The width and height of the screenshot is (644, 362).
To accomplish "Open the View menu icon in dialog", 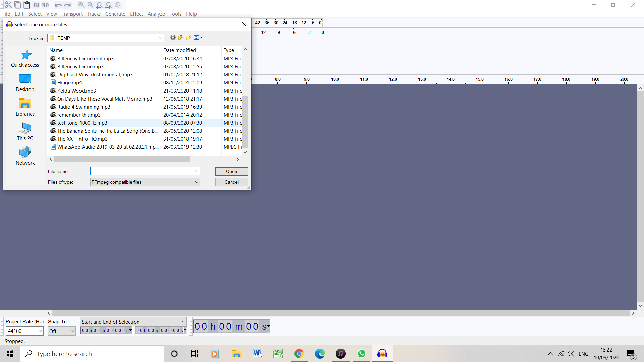I will point(198,38).
